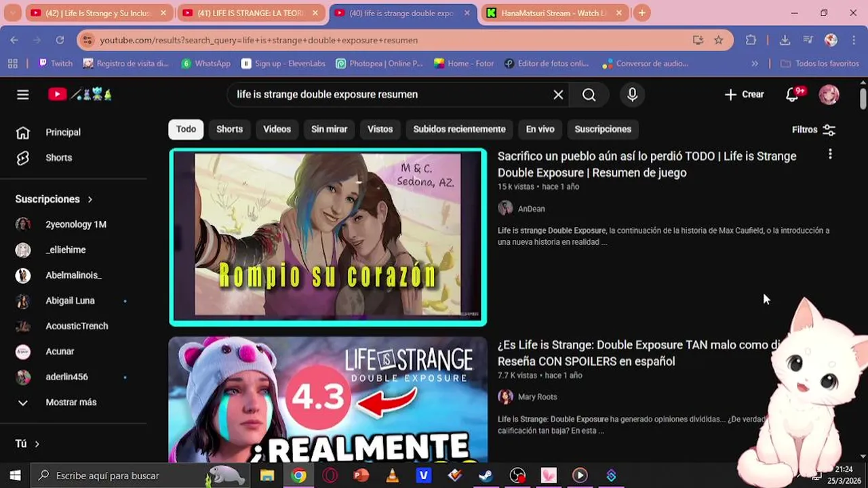Select the En vivo filter chip
This screenshot has width=868, height=488.
click(540, 129)
